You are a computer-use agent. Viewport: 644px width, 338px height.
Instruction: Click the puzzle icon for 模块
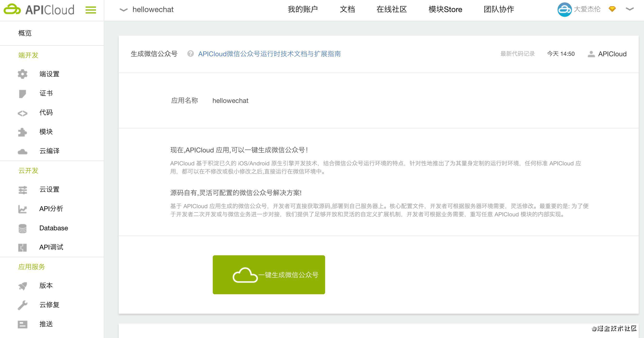click(x=22, y=132)
